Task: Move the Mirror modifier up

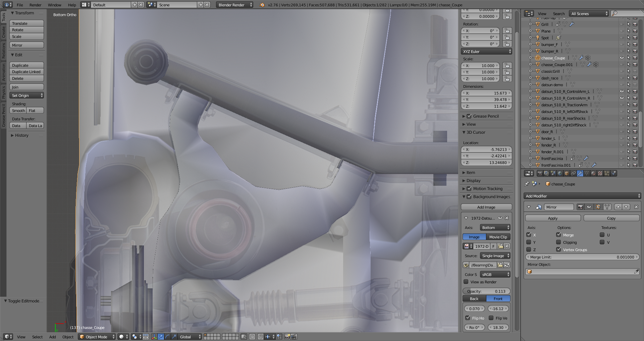Action: coord(618,207)
